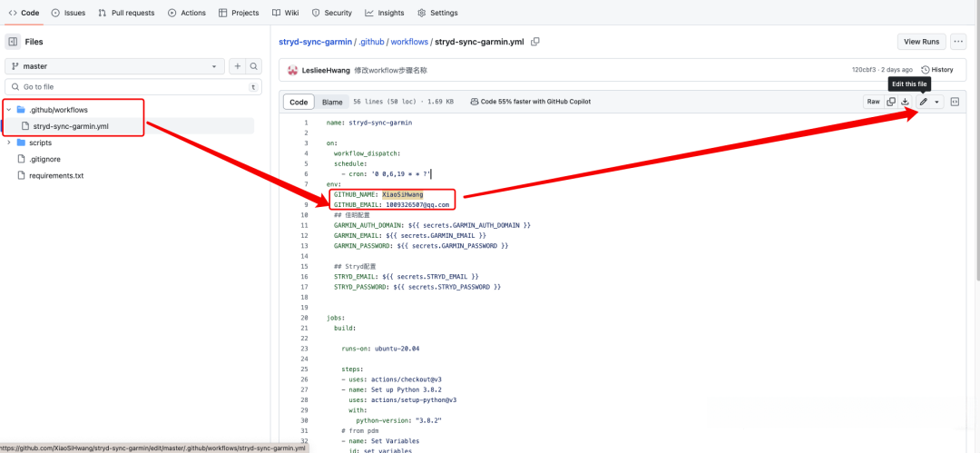
Task: Open repository Settings tab
Action: coord(437,13)
